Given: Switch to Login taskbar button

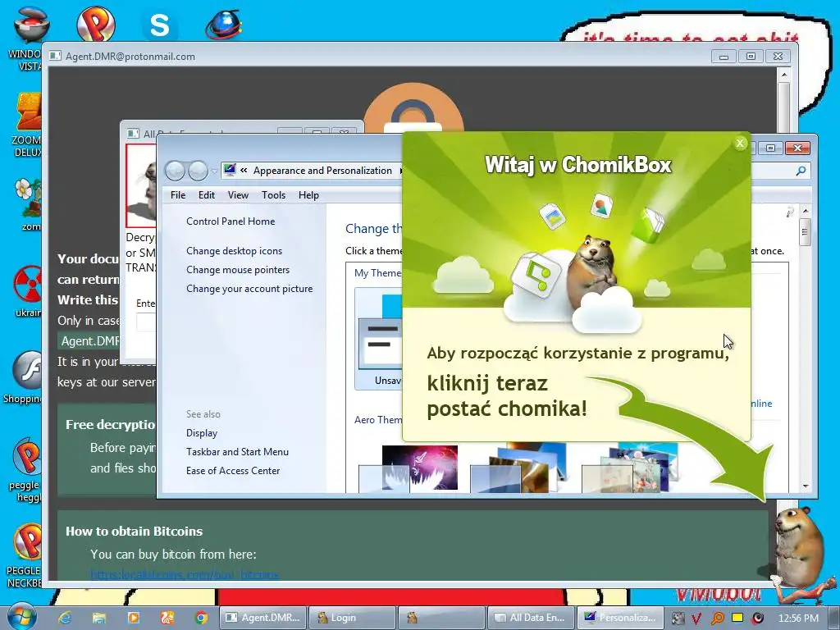Looking at the screenshot, I should click(353, 618).
